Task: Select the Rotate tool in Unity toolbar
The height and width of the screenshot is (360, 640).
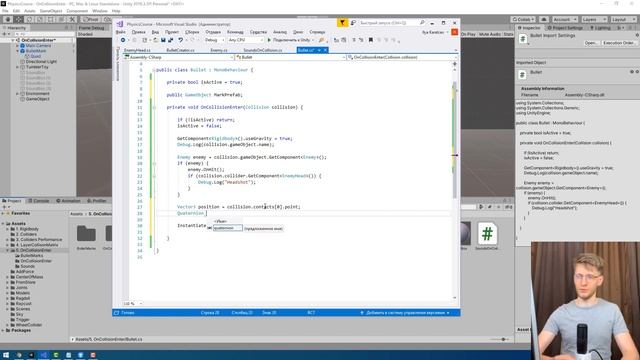Action: pyautogui.click(x=29, y=19)
